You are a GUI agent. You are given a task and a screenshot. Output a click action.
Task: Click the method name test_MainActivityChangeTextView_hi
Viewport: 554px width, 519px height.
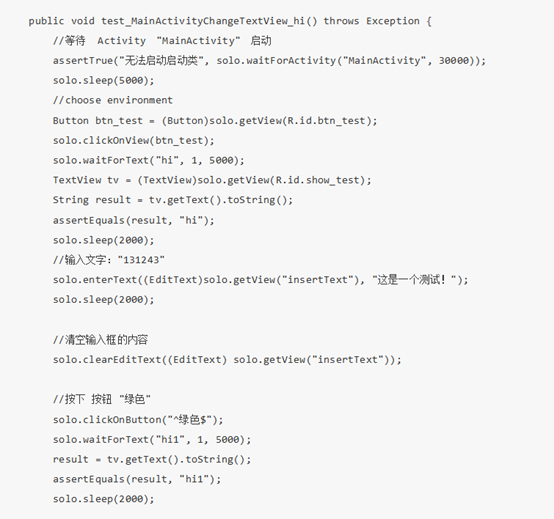coord(203,21)
